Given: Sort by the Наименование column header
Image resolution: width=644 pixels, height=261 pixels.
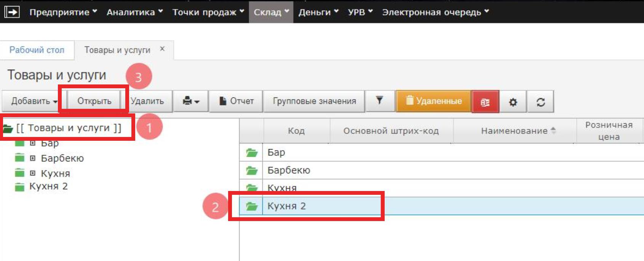Looking at the screenshot, I should point(514,131).
